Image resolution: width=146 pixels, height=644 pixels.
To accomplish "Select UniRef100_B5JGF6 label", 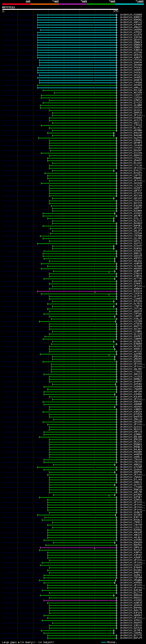I will pyautogui.click(x=131, y=347).
